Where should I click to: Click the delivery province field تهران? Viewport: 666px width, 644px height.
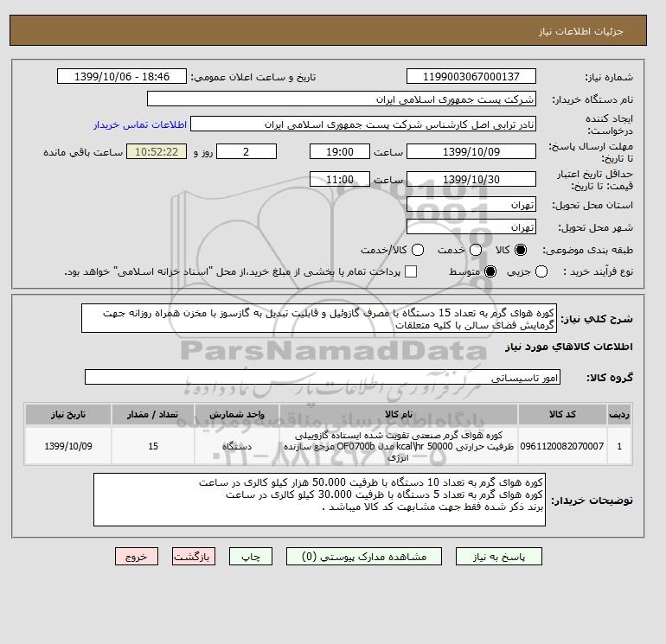tap(471, 205)
